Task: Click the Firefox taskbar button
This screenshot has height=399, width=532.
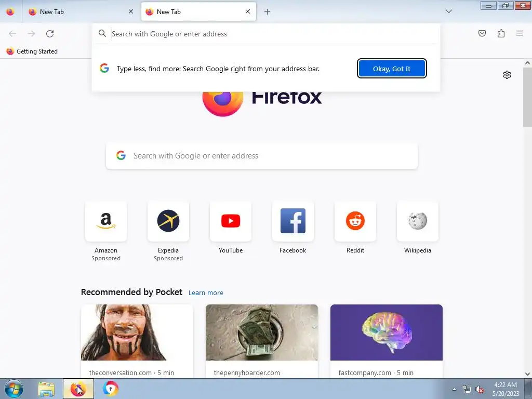Action: point(78,389)
